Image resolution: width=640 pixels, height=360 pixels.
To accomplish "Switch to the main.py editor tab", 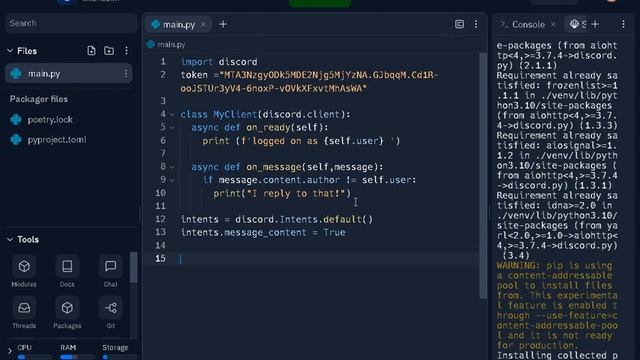I will coord(178,24).
